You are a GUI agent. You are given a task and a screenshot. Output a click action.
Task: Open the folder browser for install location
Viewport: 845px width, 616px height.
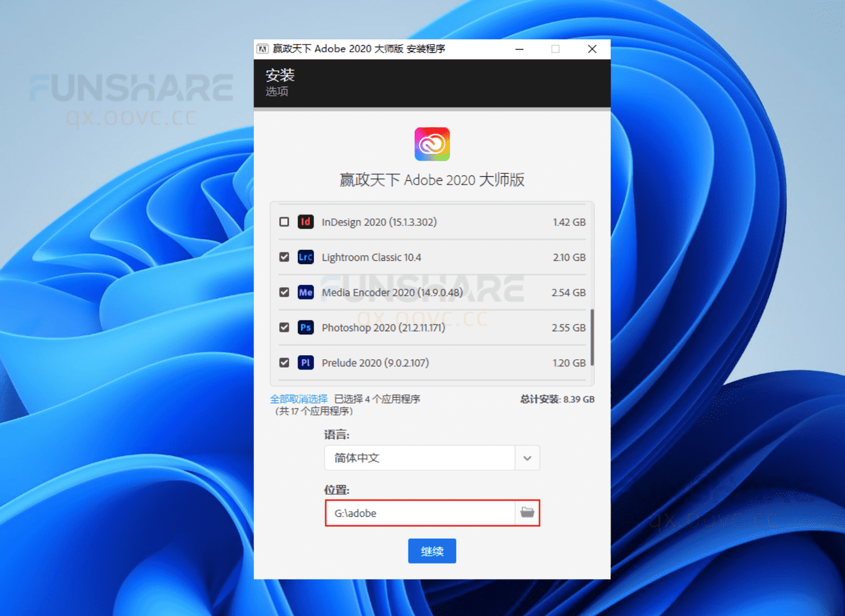click(x=527, y=512)
